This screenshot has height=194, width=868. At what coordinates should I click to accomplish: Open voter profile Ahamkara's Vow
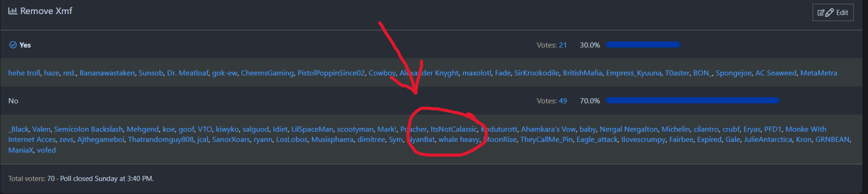coord(548,129)
